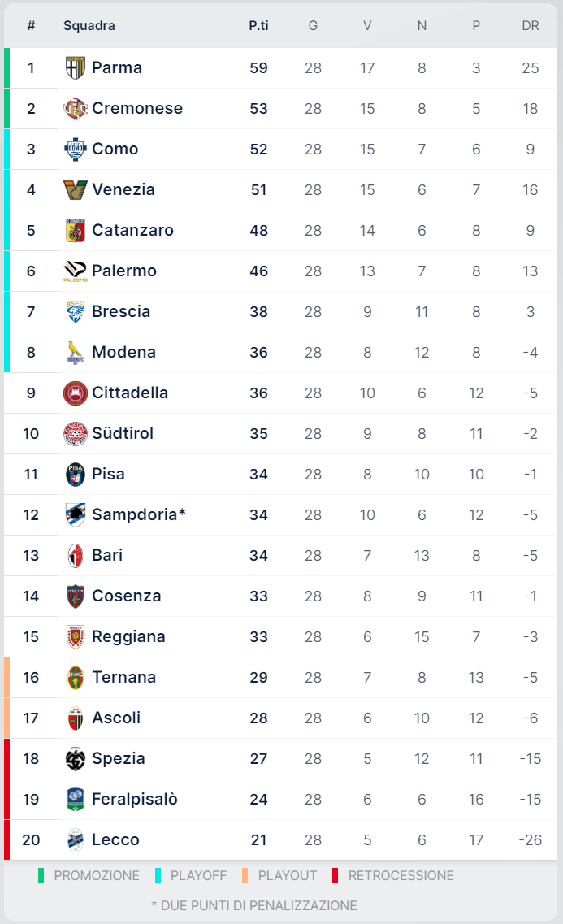Click the Cremonese team logo
563x924 pixels.
tap(75, 108)
